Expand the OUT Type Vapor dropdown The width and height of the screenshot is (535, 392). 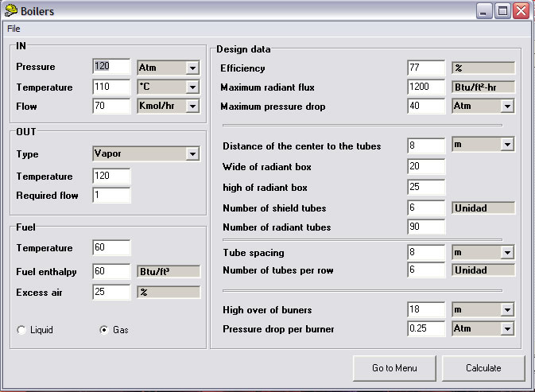[x=192, y=154]
